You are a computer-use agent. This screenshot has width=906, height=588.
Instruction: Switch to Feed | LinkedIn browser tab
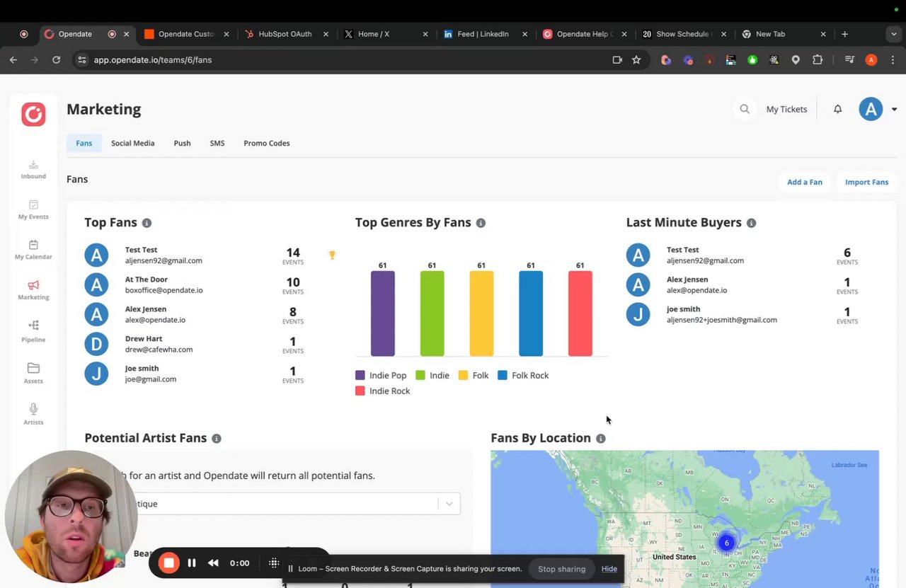pyautogui.click(x=483, y=34)
